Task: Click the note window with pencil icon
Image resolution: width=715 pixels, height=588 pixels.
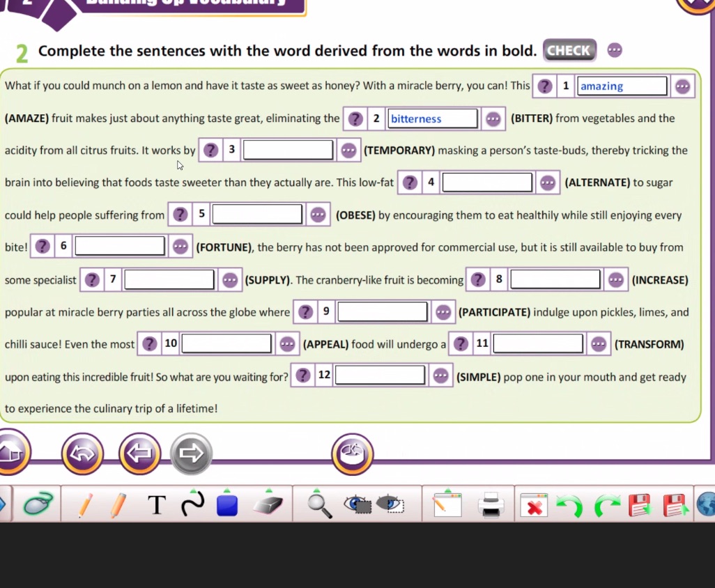Action: pos(447,504)
